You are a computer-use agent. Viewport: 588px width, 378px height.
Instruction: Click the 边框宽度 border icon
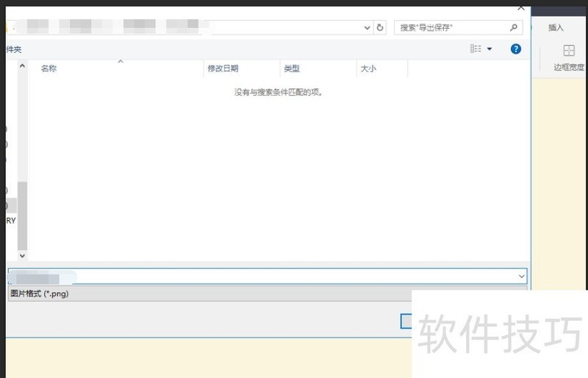point(569,50)
